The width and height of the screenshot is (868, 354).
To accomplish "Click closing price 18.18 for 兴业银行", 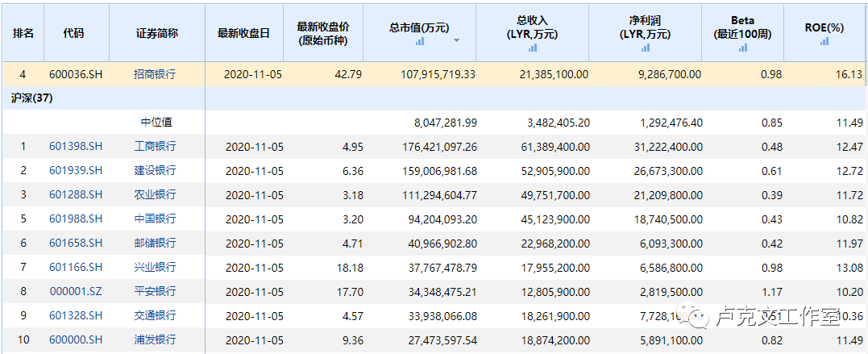I will [351, 267].
